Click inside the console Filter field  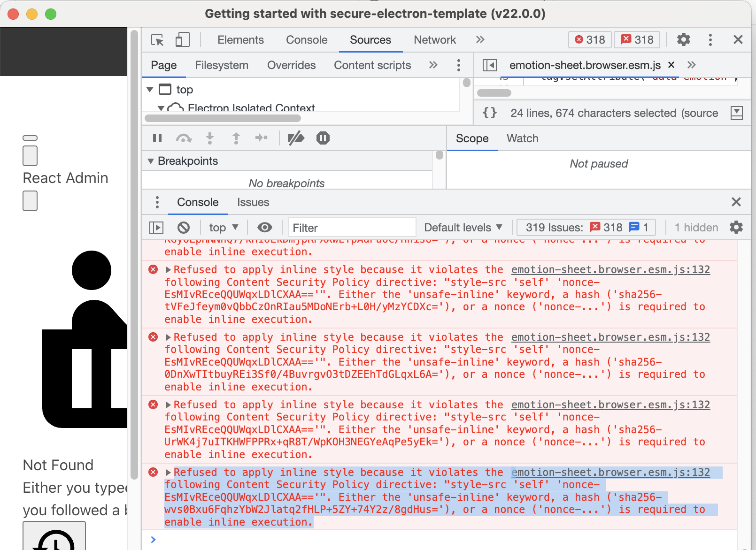click(352, 227)
